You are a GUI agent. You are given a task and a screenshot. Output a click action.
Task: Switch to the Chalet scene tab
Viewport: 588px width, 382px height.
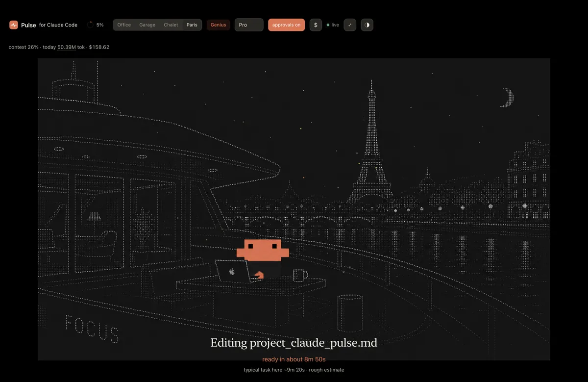(171, 25)
